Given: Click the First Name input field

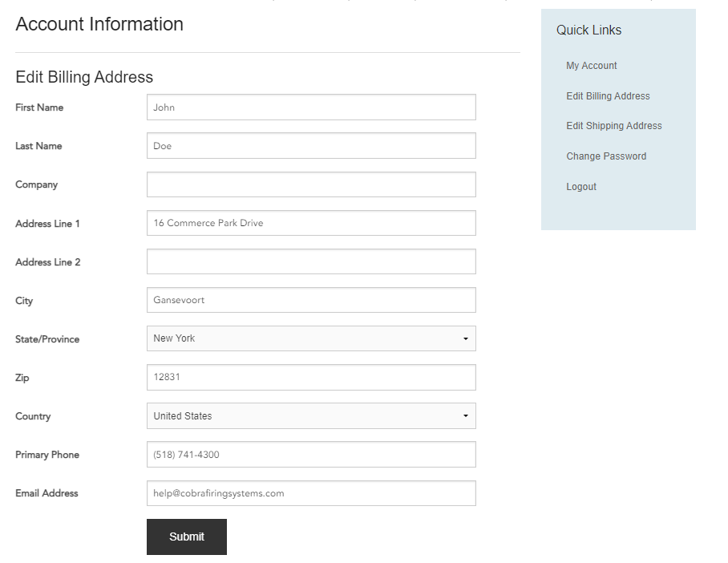Looking at the screenshot, I should (x=311, y=107).
